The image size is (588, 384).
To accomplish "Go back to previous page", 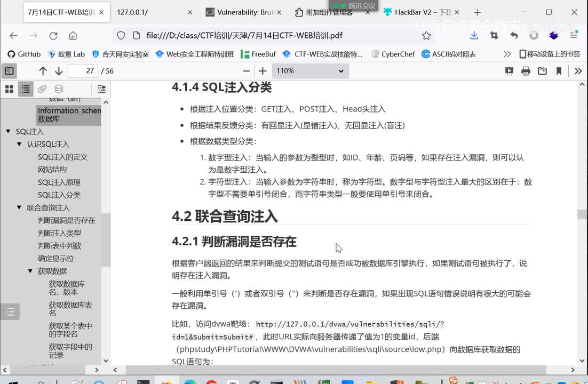I will pyautogui.click(x=13, y=36).
